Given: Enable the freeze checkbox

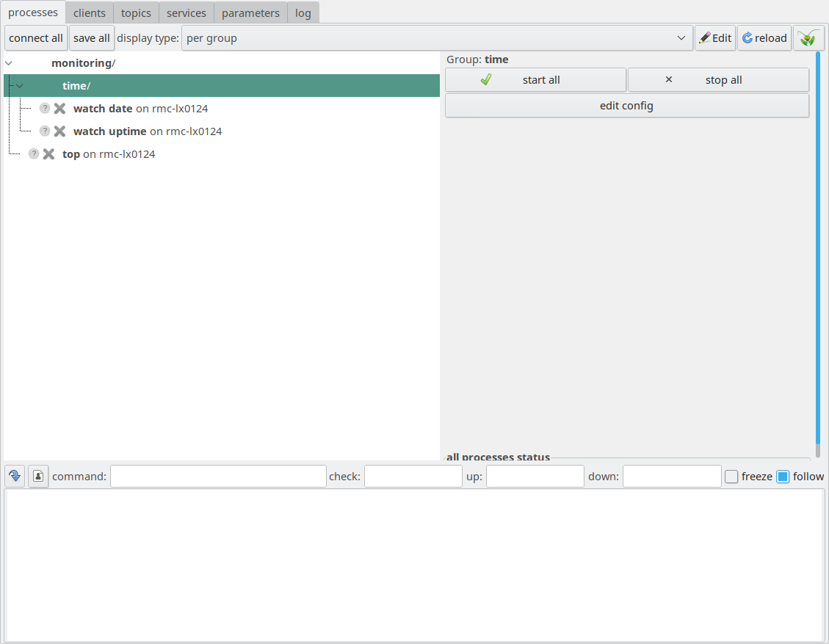Looking at the screenshot, I should click(731, 477).
